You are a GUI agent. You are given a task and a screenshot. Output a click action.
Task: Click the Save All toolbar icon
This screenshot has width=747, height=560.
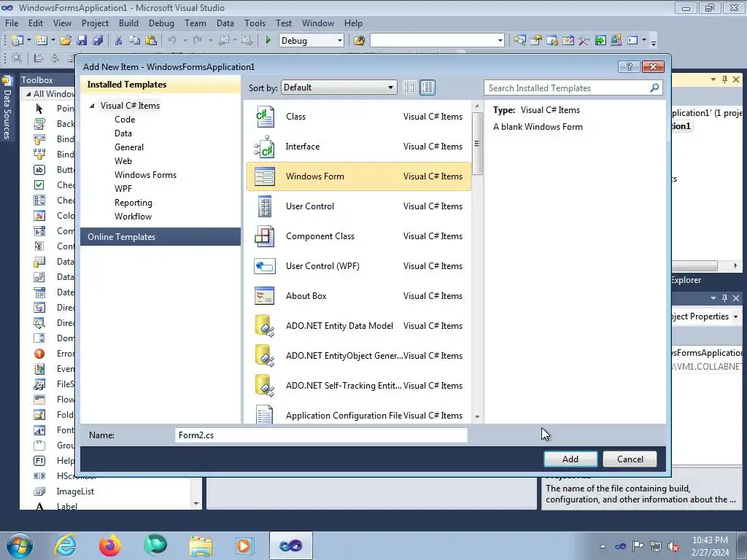[x=98, y=41]
